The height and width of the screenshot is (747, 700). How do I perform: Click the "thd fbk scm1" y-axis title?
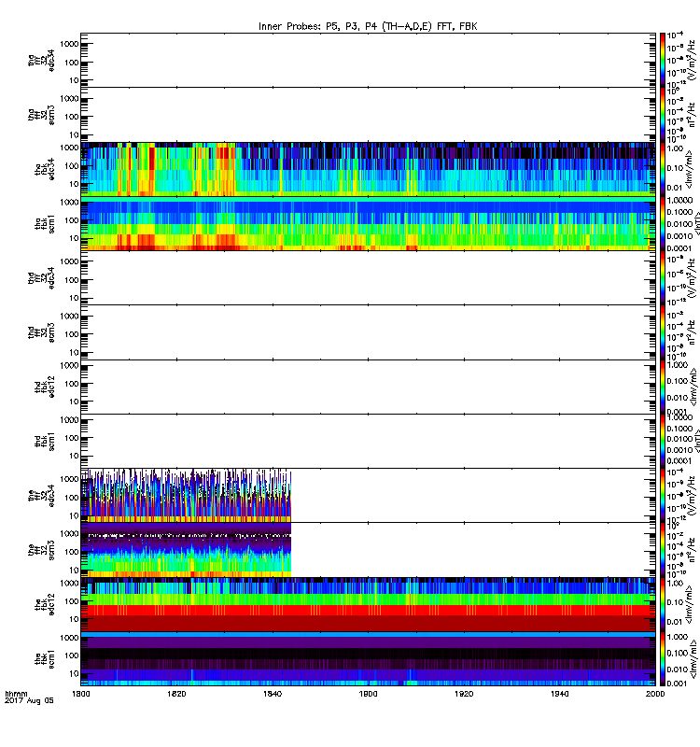coord(44,441)
